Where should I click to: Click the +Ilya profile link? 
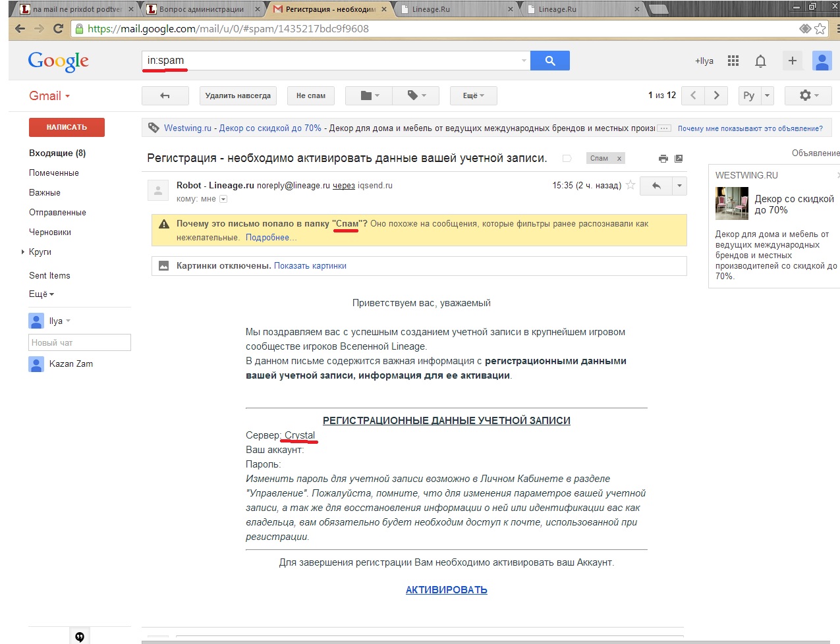704,61
